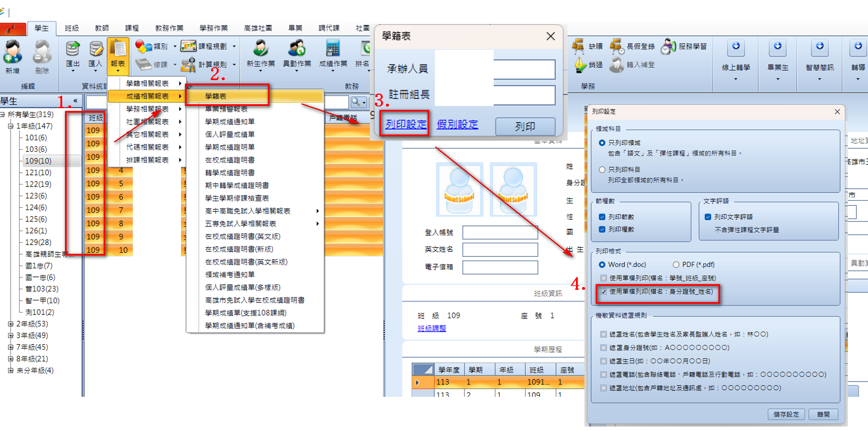Viewport: 868px width, 431px height.
Task: Click the red application logo button
Action: pyautogui.click(x=14, y=29)
